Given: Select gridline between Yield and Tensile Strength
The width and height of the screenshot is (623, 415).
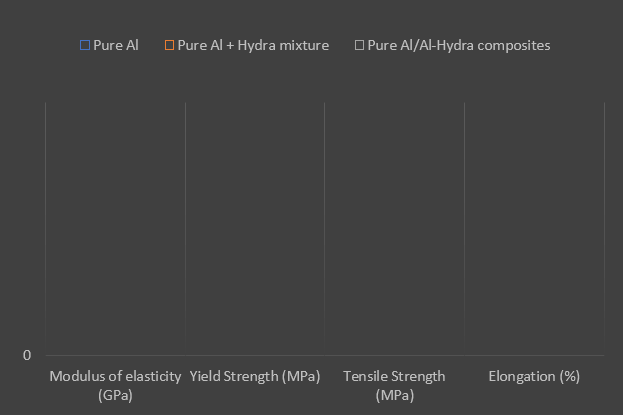Looking at the screenshot, I should click(x=324, y=228).
